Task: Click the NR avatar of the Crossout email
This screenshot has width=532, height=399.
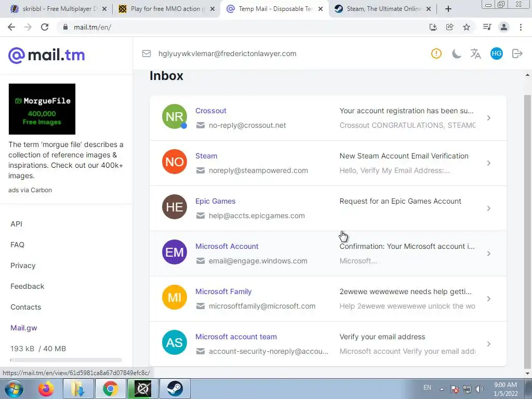Action: (175, 116)
